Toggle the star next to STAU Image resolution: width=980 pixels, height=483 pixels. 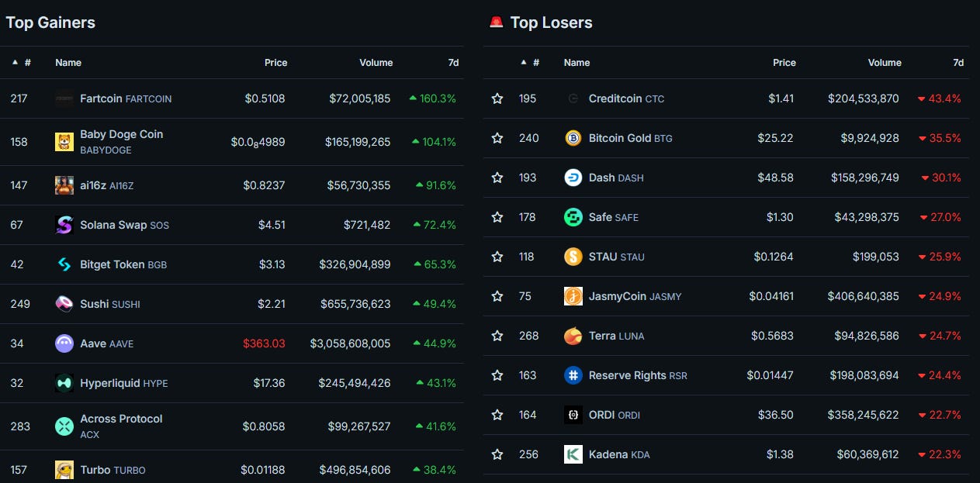pos(497,257)
